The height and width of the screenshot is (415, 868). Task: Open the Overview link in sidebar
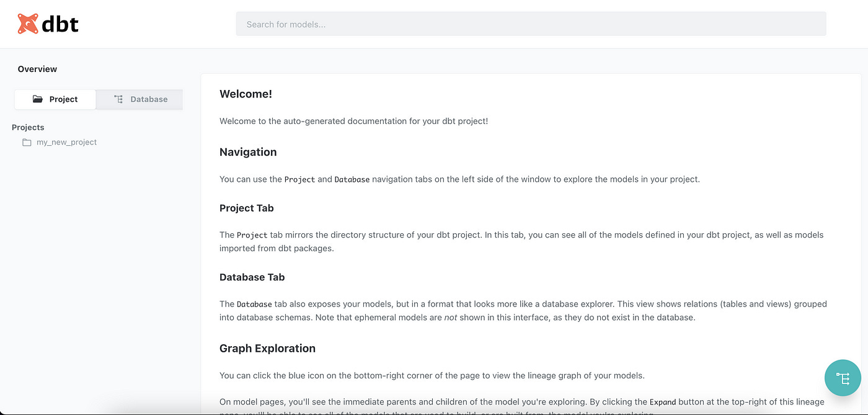point(37,69)
